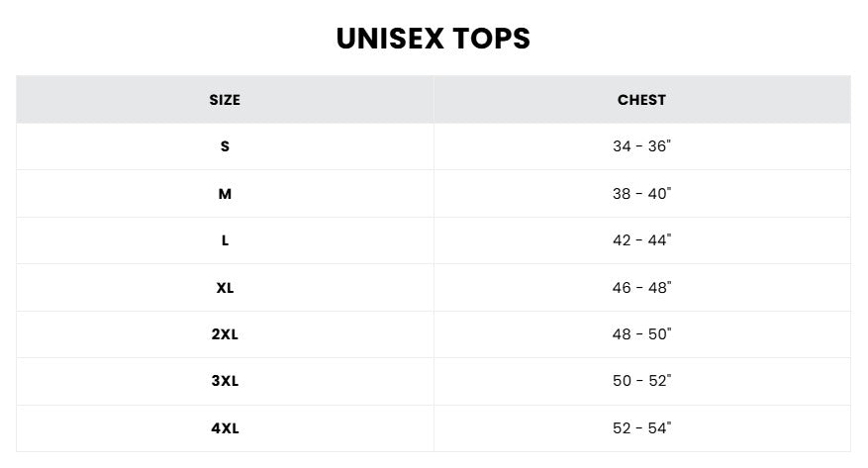
Task: Select the XL size cell
Action: (225, 288)
